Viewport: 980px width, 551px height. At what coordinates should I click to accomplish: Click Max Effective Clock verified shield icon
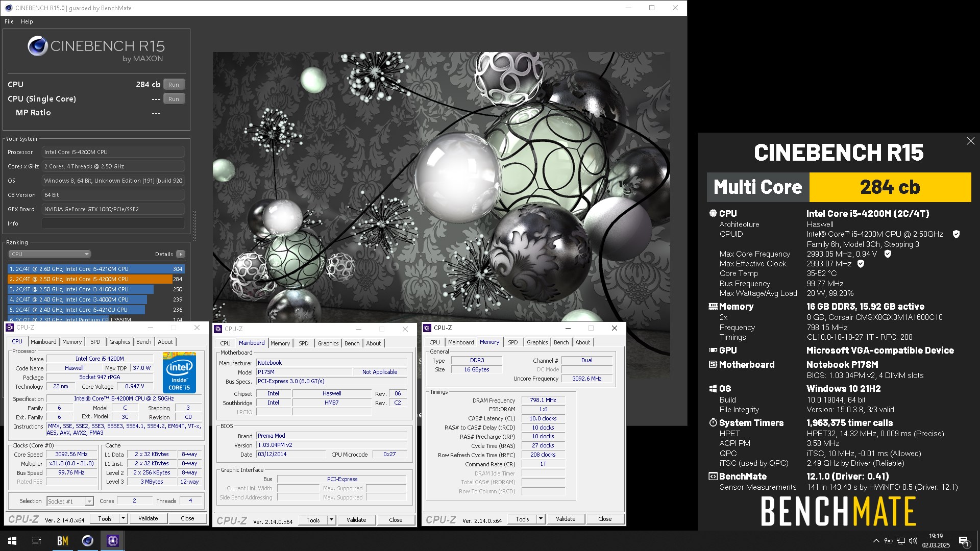[861, 264]
